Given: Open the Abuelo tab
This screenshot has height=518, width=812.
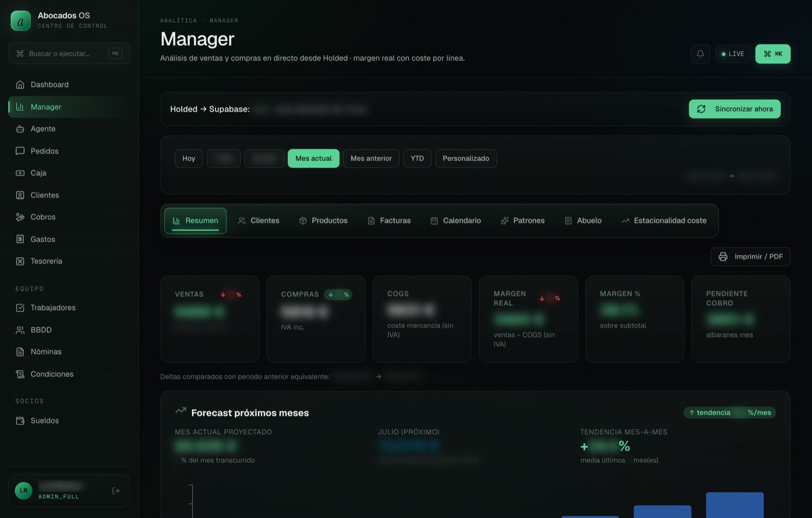Looking at the screenshot, I should point(584,221).
